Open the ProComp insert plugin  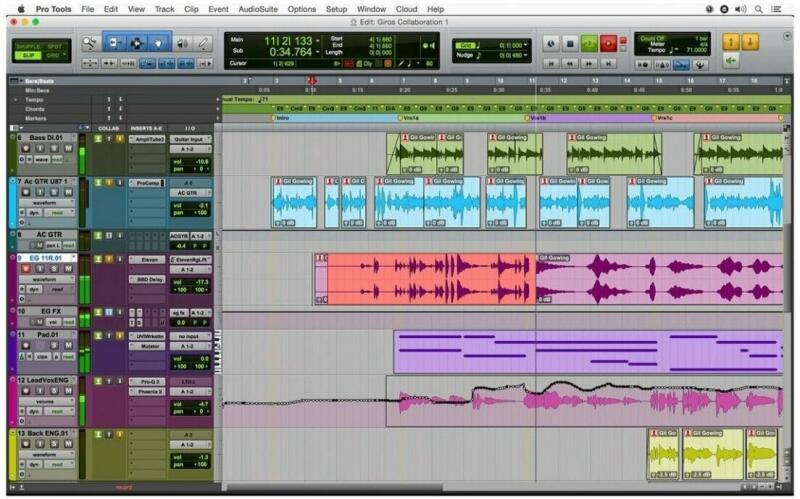pos(147,183)
